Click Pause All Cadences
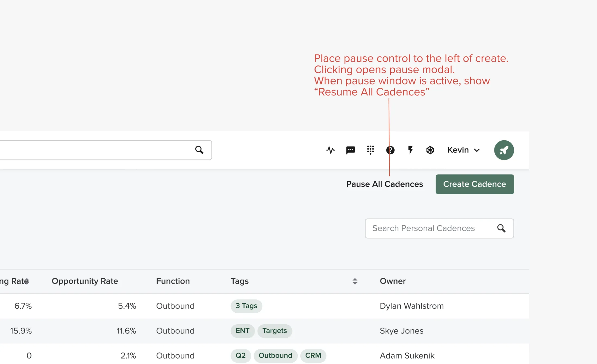 (x=385, y=184)
